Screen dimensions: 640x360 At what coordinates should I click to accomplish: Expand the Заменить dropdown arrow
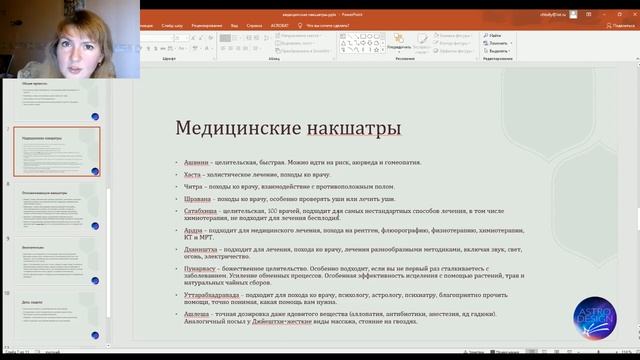[511, 43]
